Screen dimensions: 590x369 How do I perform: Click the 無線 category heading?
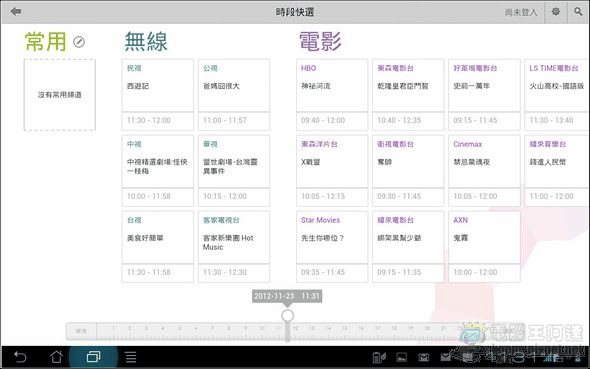pos(146,41)
